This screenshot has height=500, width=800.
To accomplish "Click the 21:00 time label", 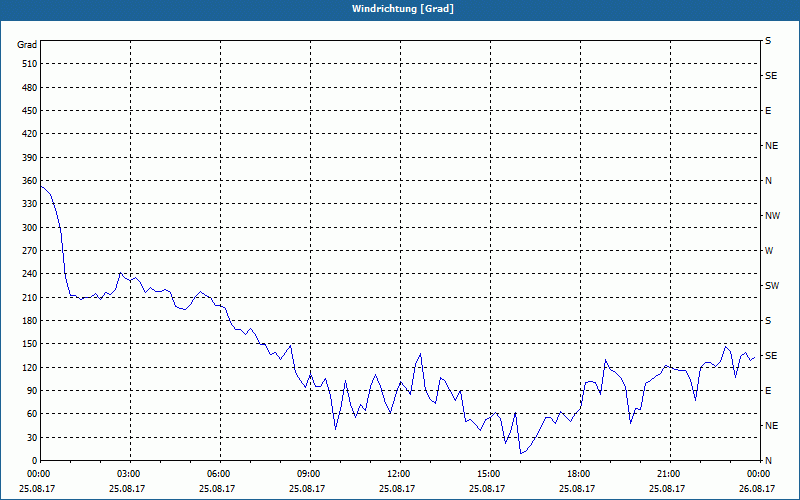I will 667,474.
